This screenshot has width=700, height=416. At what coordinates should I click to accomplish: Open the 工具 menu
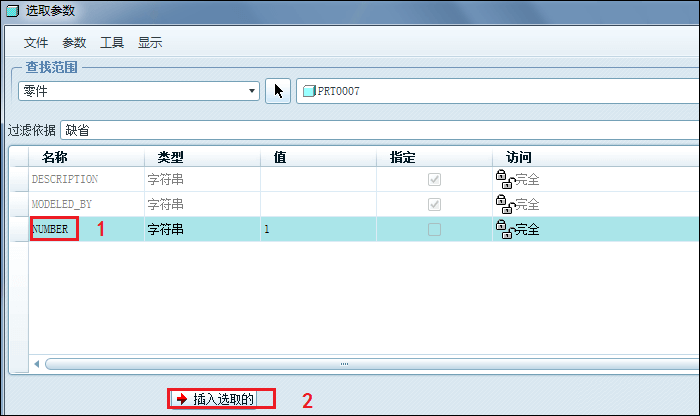coord(112,43)
